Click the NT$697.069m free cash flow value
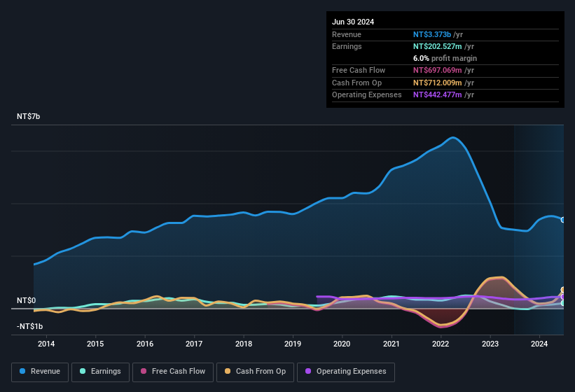The width and height of the screenshot is (575, 392). [x=438, y=70]
